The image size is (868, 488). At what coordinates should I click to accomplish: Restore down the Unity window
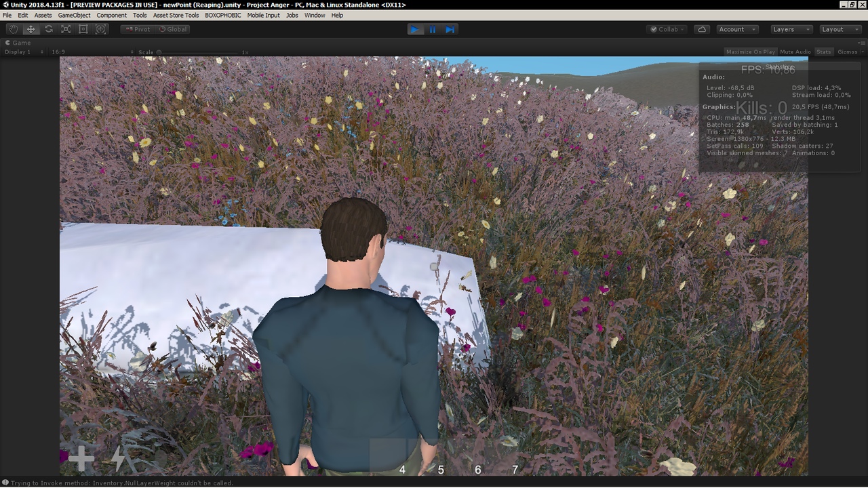click(x=852, y=5)
